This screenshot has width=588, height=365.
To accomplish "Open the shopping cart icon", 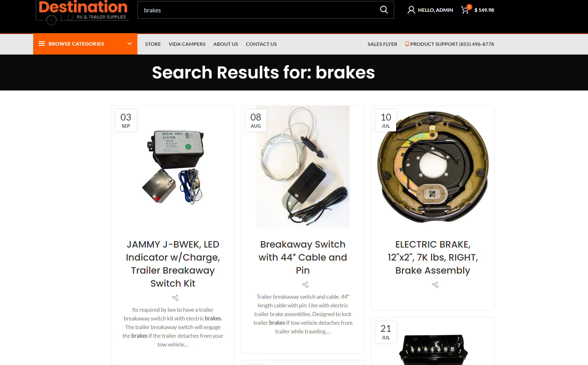I will point(465,10).
